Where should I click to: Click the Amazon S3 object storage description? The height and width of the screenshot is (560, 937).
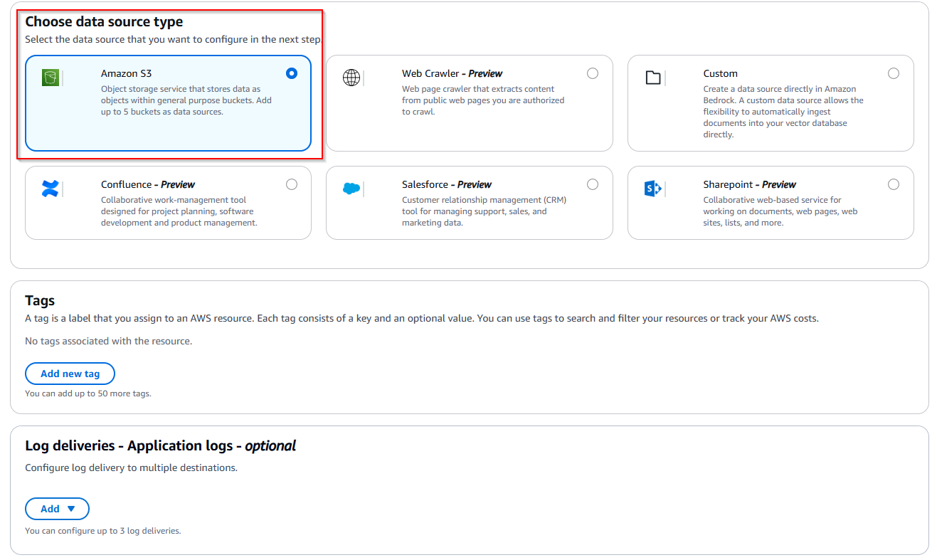point(186,100)
